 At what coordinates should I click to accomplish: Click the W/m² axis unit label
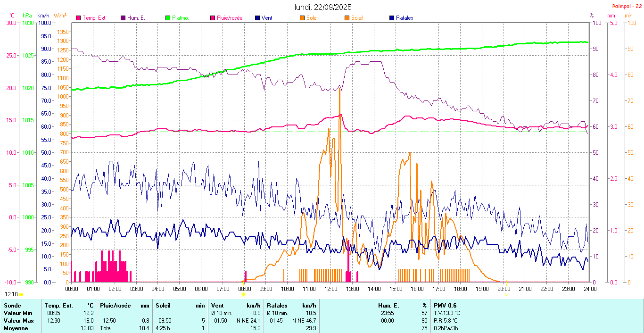coord(60,16)
